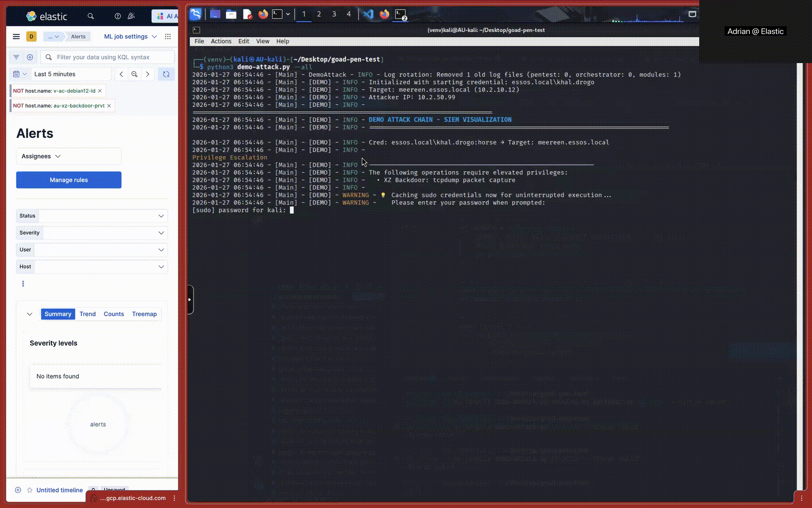Click the show desktop taskbar icon
The width and height of the screenshot is (812, 508).
[x=215, y=14]
